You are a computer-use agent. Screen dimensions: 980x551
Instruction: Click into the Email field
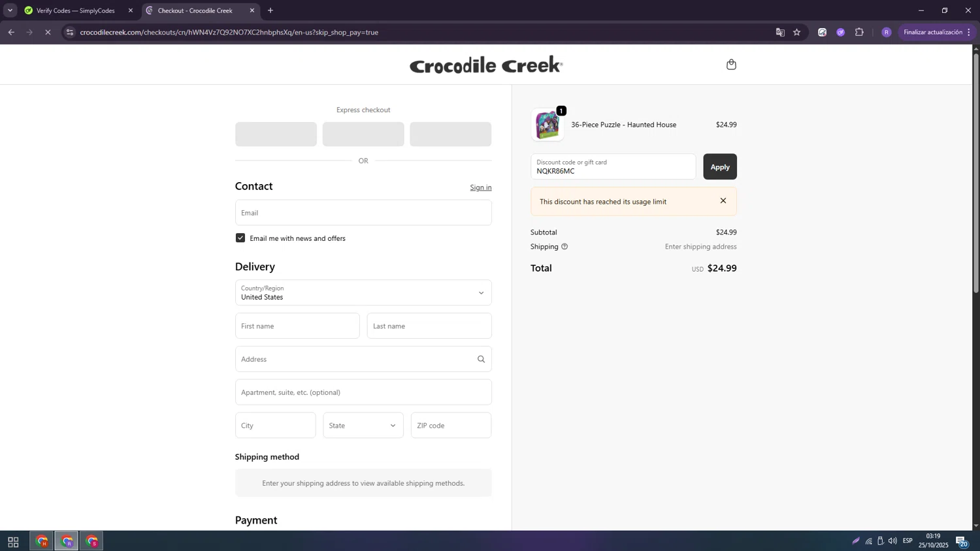[x=363, y=213]
